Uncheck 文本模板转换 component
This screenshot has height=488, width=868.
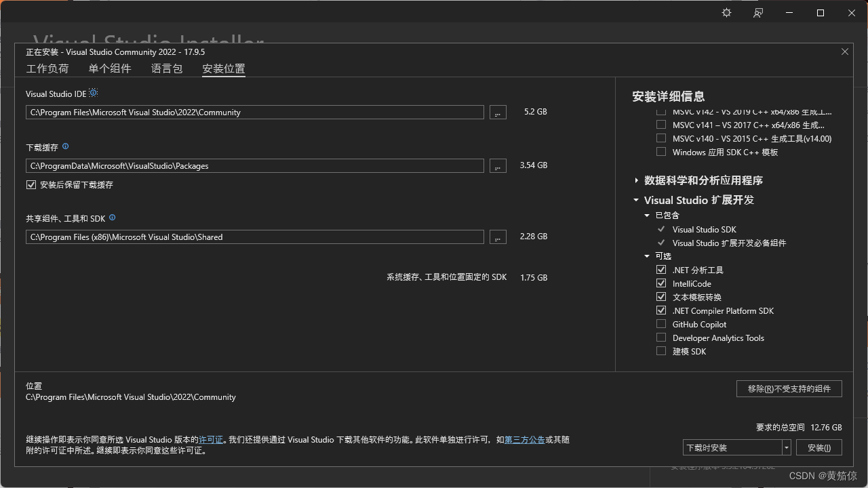661,297
